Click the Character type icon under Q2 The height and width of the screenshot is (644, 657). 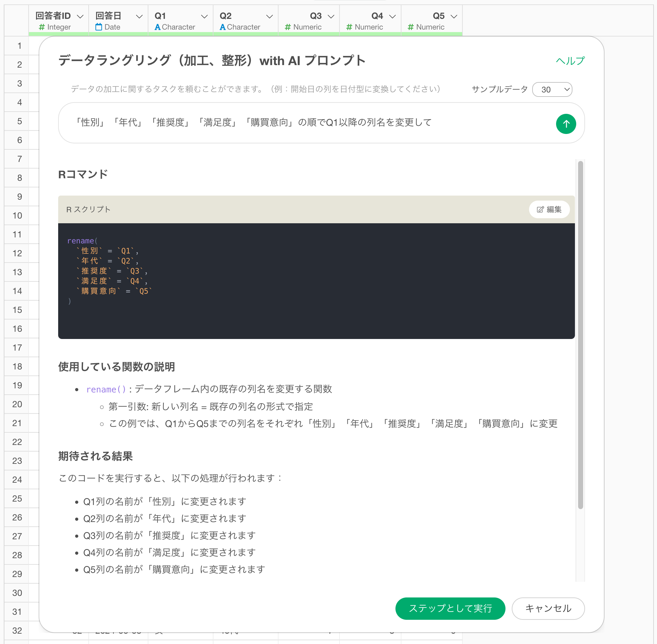(x=223, y=27)
